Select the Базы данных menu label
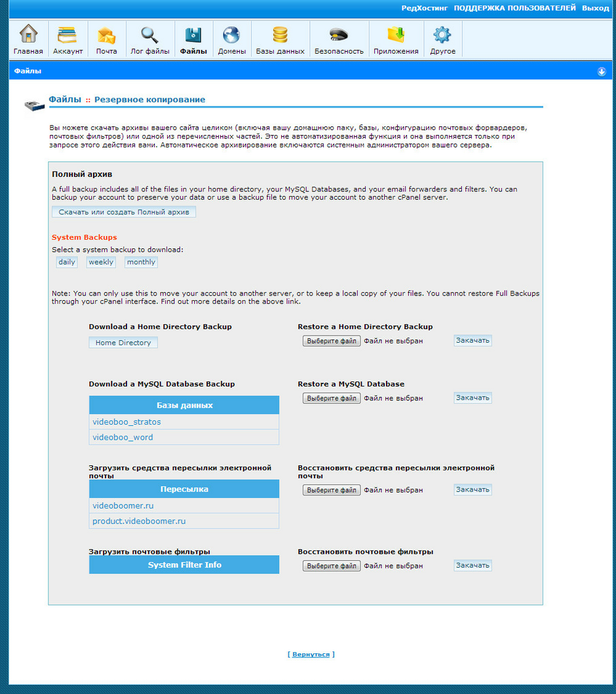This screenshot has width=616, height=694. pyautogui.click(x=280, y=51)
